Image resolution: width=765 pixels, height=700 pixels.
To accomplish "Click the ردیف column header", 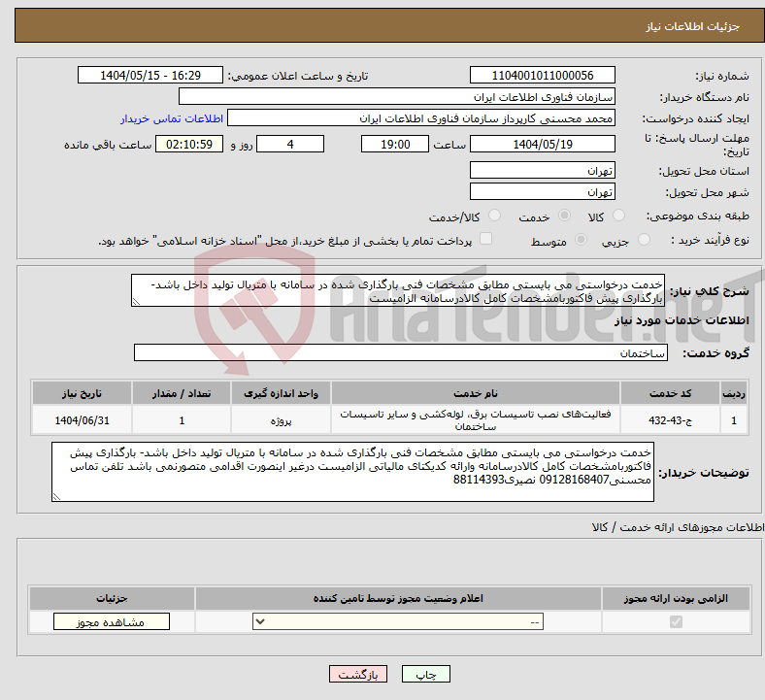I will 734,393.
